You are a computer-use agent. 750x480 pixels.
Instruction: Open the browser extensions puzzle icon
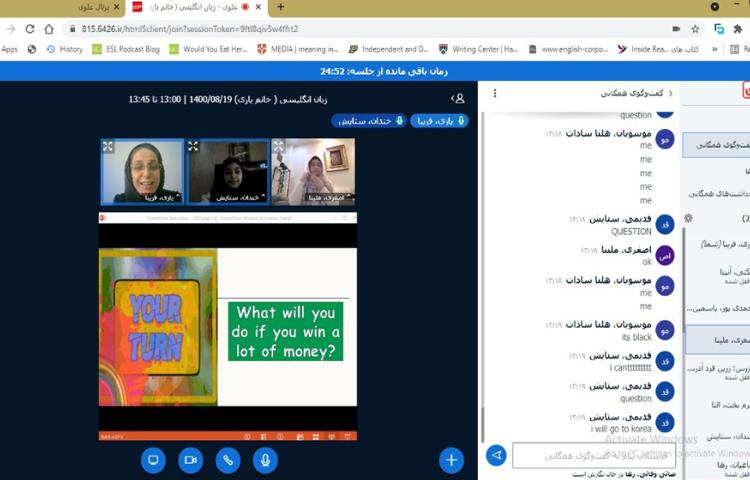coord(738,29)
